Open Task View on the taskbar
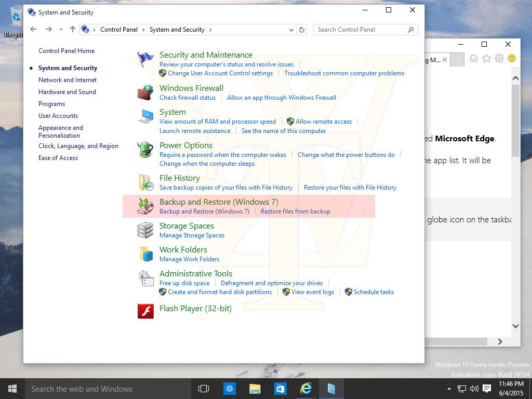Screen dimensions: 532x399 (204, 389)
